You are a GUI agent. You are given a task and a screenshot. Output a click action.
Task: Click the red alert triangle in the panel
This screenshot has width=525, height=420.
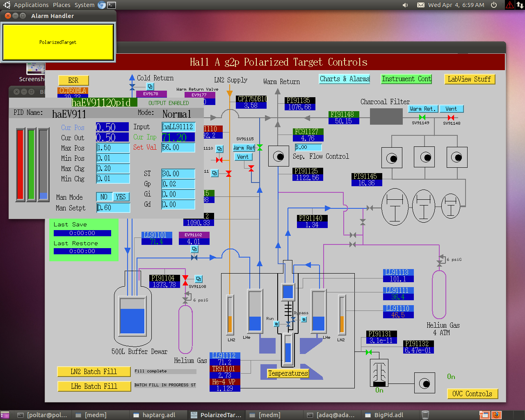(509, 5)
